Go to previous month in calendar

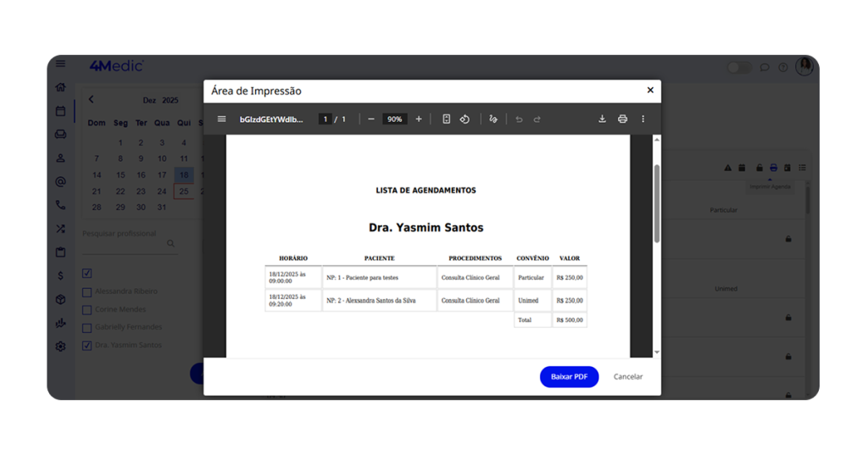point(92,100)
